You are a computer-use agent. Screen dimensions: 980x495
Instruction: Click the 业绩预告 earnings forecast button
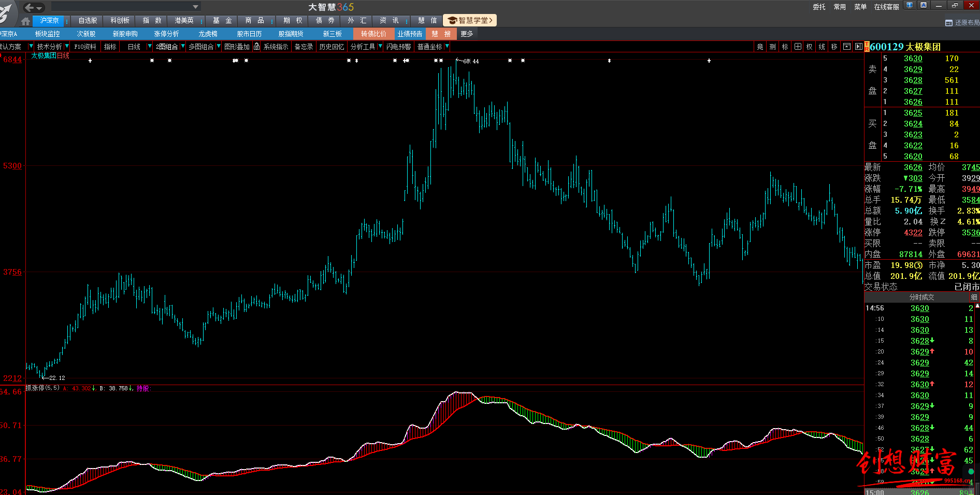(410, 34)
